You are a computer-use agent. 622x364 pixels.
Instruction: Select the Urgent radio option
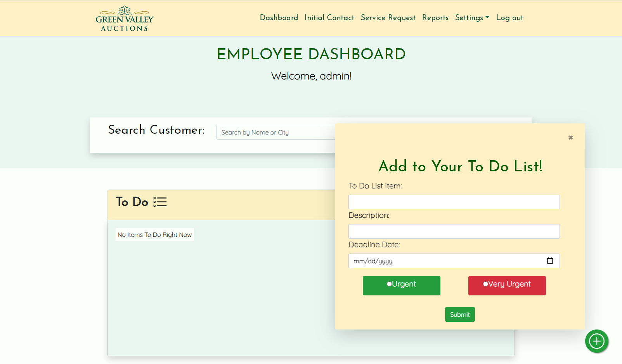[x=389, y=284]
